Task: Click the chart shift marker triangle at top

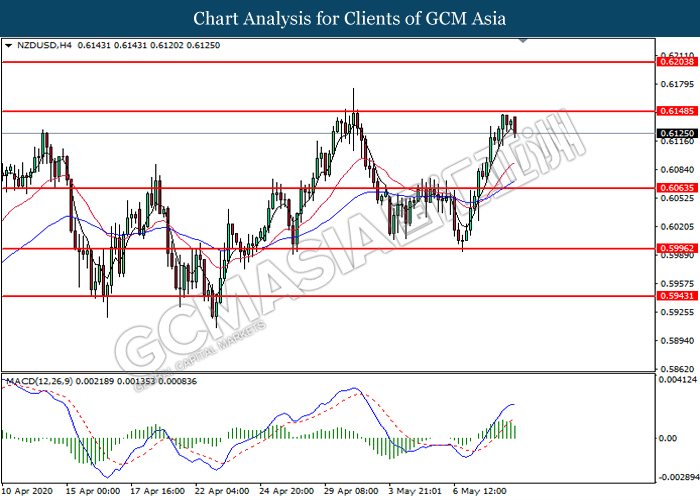Action: 523,41
